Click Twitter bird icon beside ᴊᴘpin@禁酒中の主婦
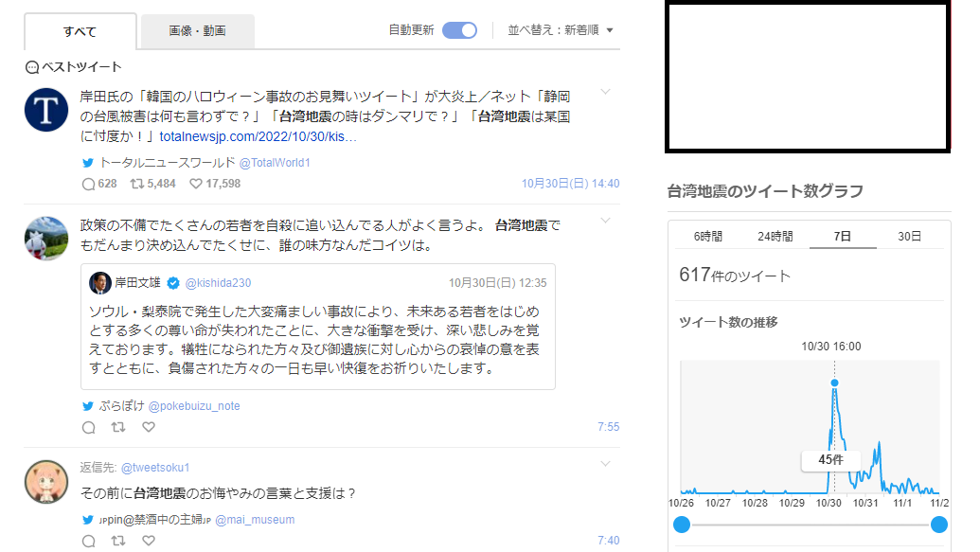Screen dimensions: 980x552 point(88,520)
